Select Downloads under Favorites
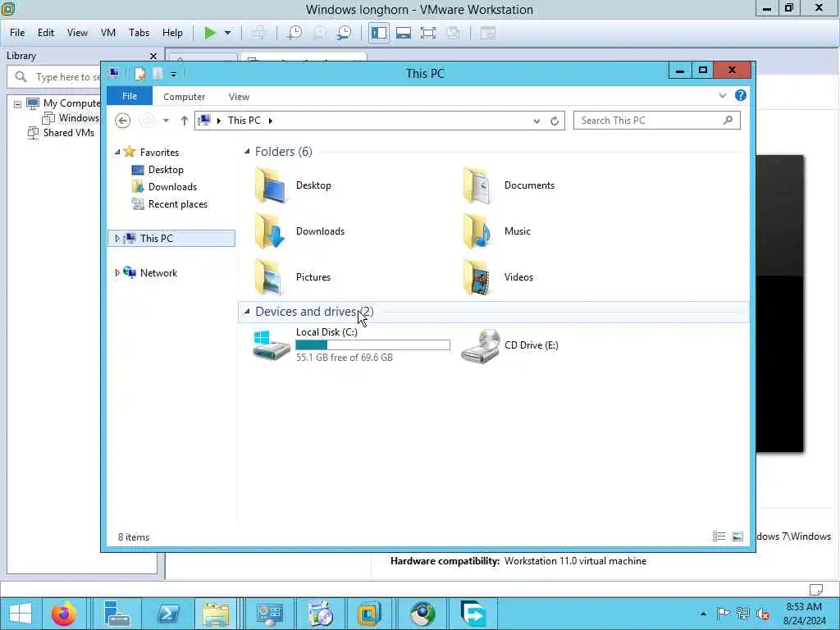Image resolution: width=840 pixels, height=630 pixels. (172, 187)
